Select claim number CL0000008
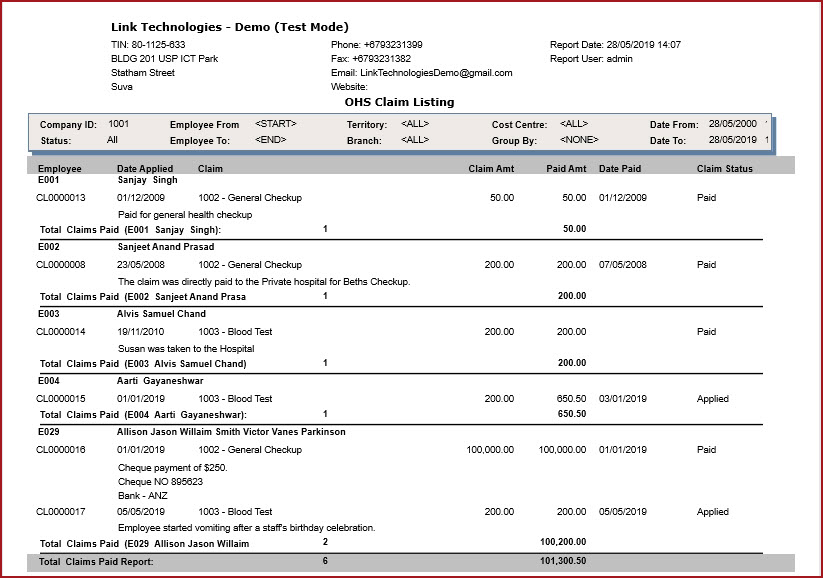The image size is (823, 578). click(x=61, y=265)
